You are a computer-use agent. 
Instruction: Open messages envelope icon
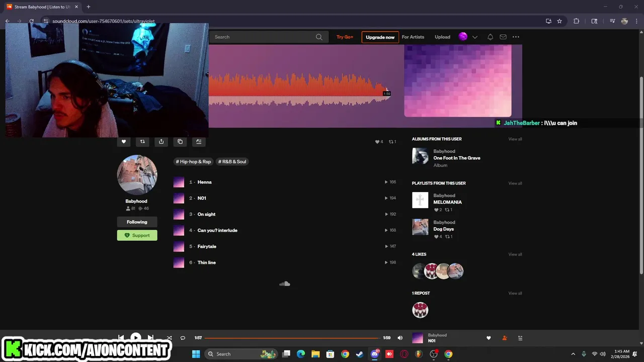pos(503,37)
